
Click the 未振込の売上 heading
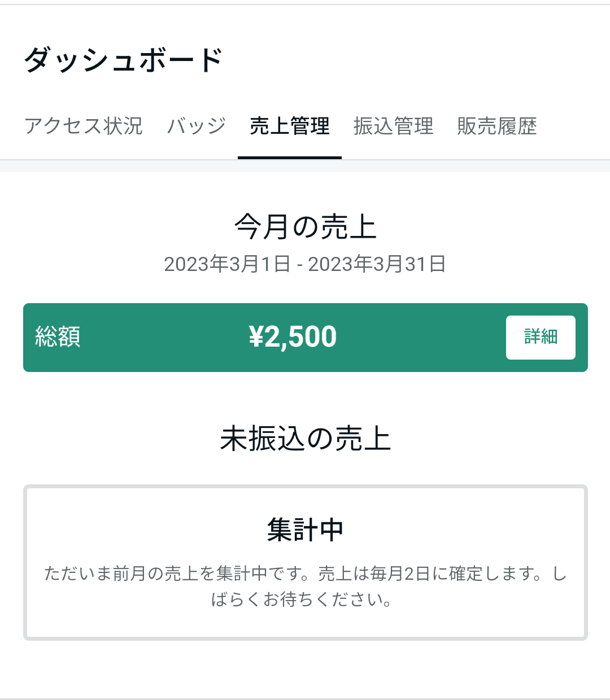pyautogui.click(x=305, y=439)
